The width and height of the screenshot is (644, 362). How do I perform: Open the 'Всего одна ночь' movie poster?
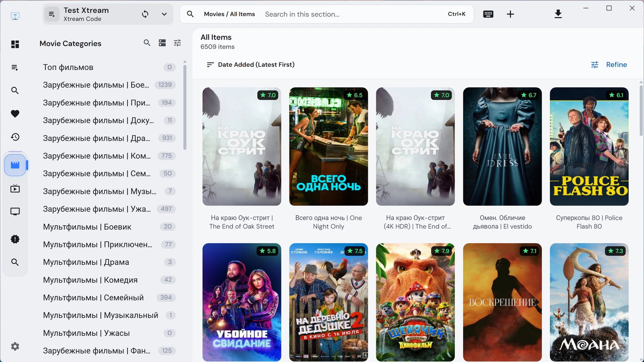(328, 147)
